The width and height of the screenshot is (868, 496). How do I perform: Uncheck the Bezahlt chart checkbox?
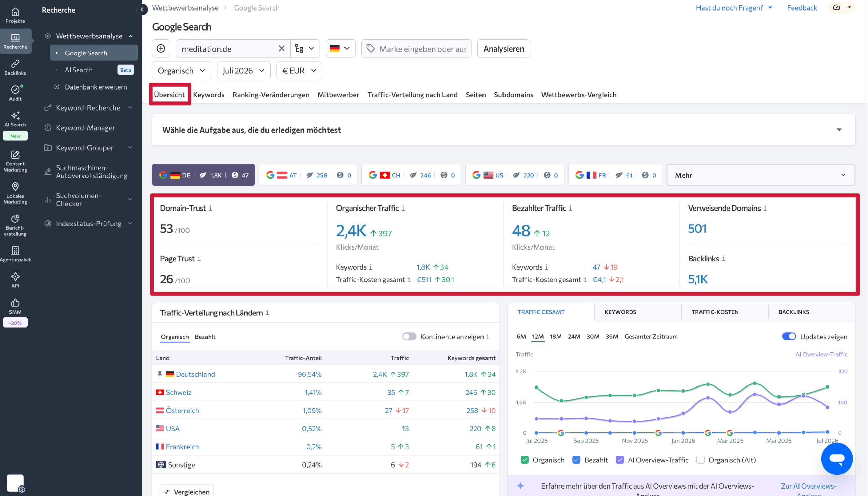pyautogui.click(x=576, y=460)
